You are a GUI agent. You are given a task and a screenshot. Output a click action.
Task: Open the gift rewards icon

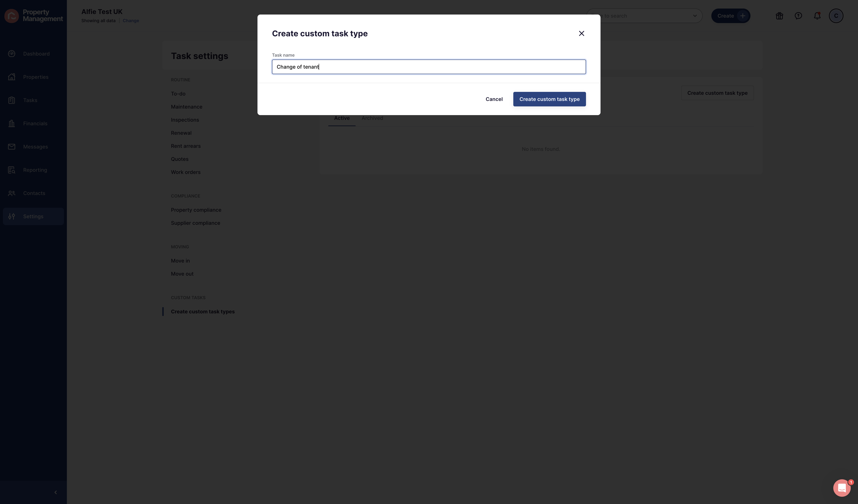[779, 16]
